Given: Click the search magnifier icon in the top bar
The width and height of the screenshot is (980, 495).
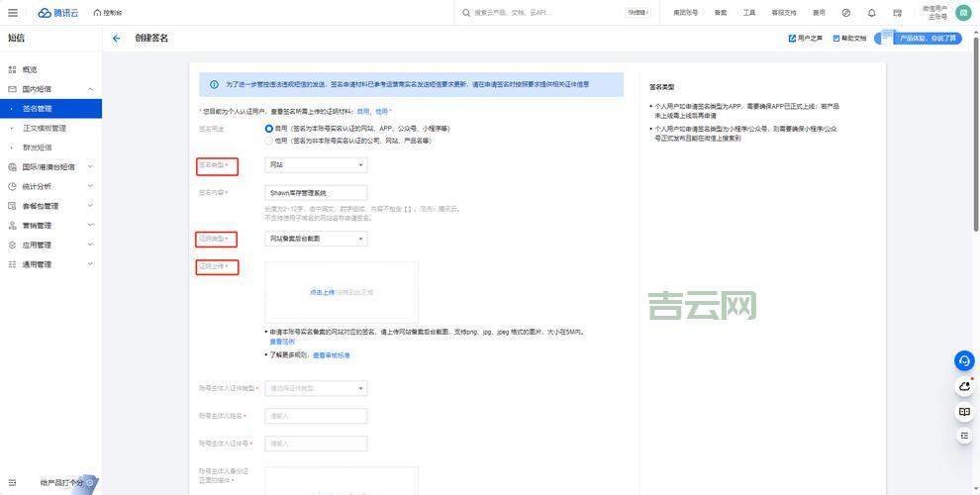Looking at the screenshot, I should 465,13.
